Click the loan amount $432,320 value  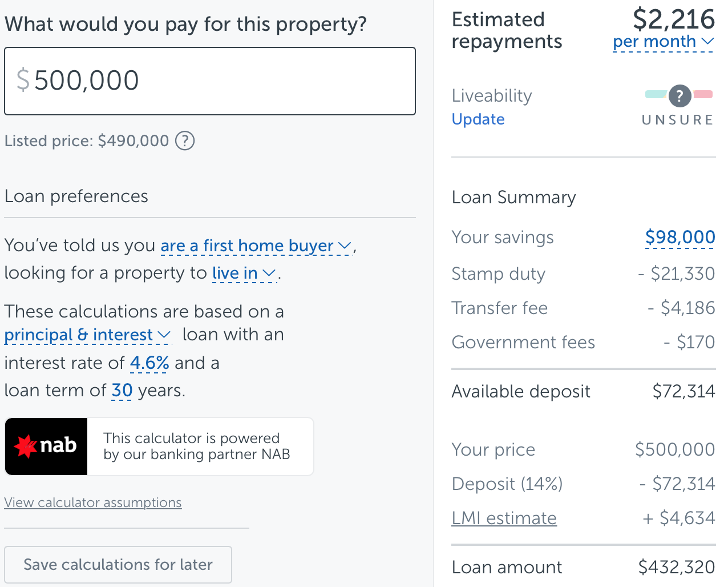coord(676,567)
